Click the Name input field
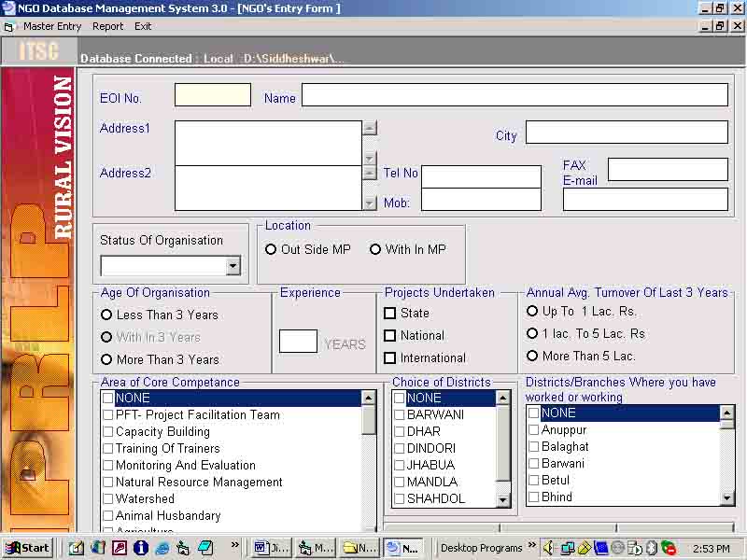This screenshot has width=747, height=560. point(514,95)
